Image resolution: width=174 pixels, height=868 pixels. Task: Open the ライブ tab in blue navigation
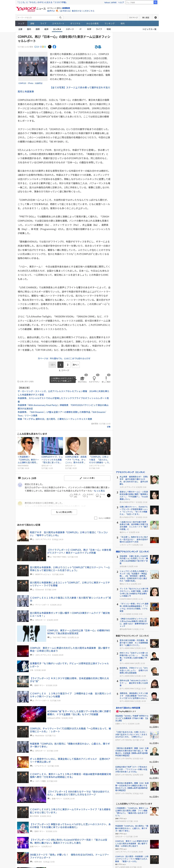pyautogui.click(x=43, y=24)
